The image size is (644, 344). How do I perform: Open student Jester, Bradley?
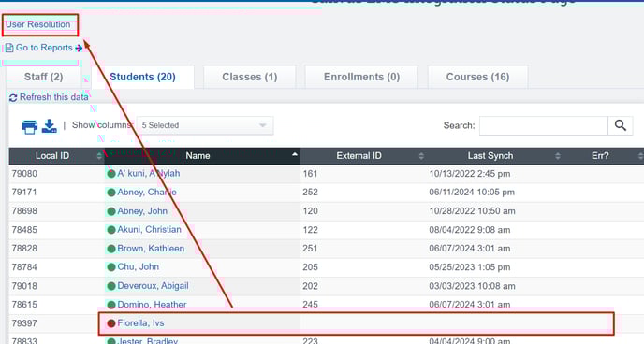(148, 340)
